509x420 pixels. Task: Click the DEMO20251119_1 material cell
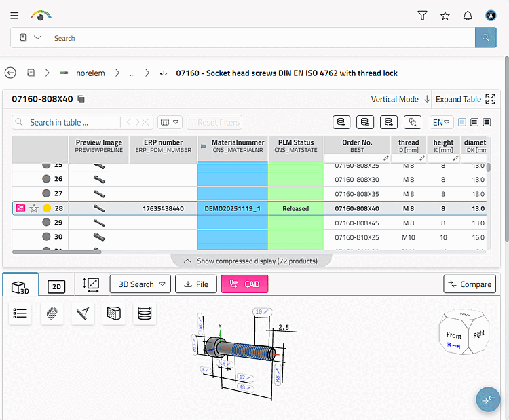tap(232, 208)
